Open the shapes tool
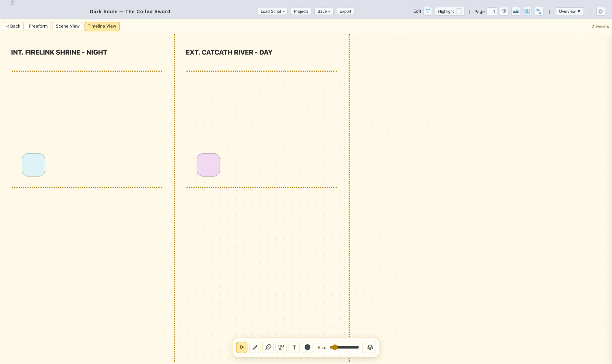 point(281,347)
